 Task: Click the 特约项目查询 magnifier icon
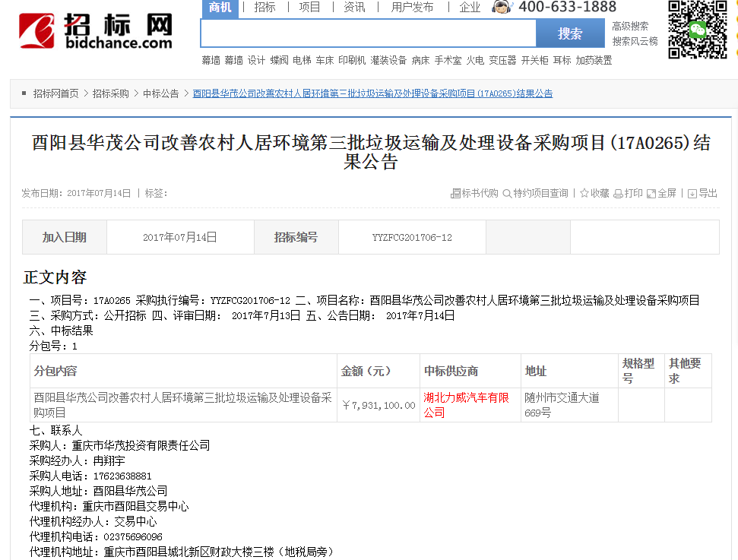point(507,194)
